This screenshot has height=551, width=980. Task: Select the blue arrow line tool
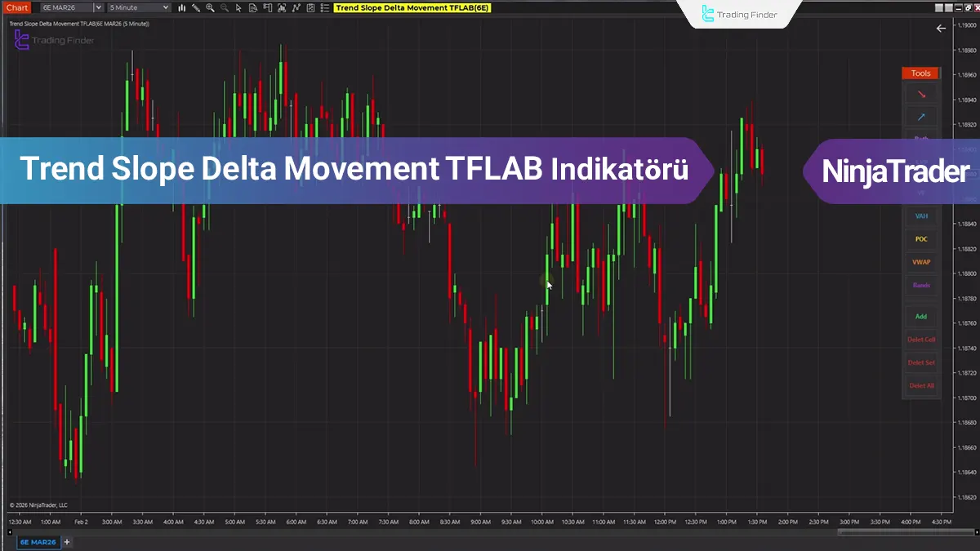pos(921,117)
